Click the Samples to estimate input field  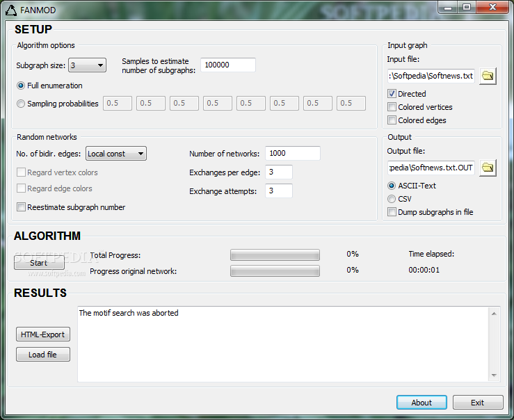point(228,65)
